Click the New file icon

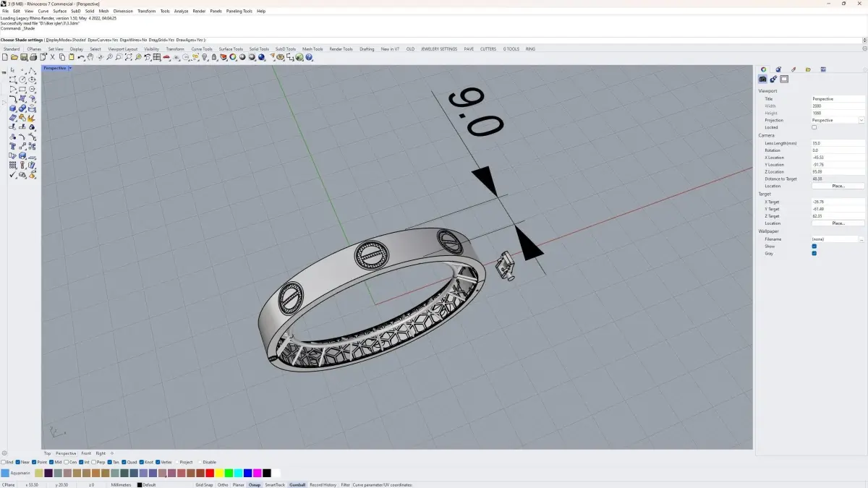coord(5,57)
